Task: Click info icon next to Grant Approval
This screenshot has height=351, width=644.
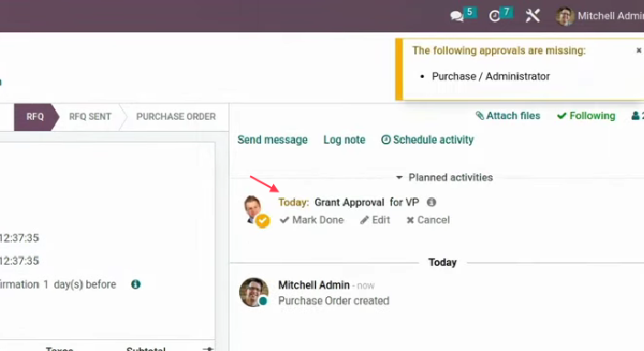Action: pyautogui.click(x=431, y=203)
